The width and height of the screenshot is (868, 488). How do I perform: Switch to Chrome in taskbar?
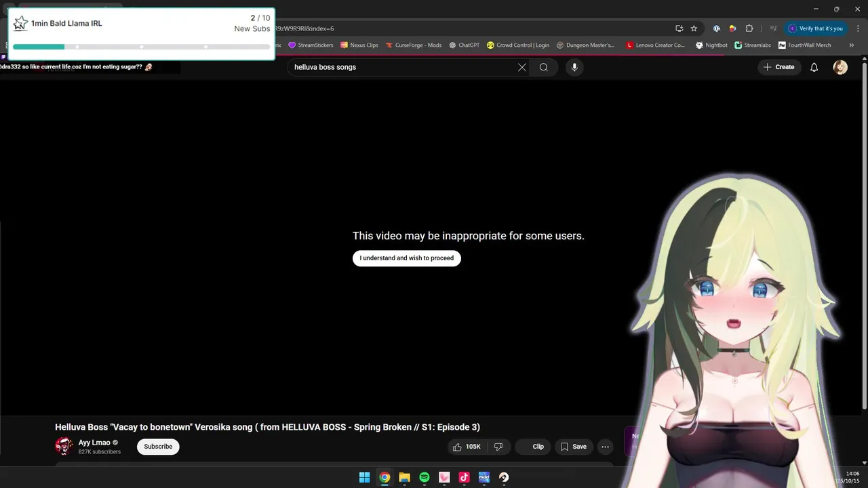tap(384, 477)
